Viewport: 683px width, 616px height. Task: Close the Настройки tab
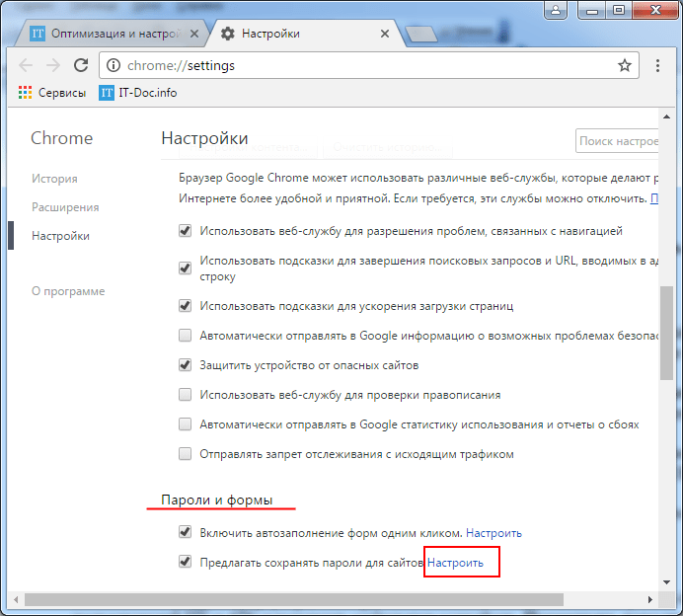point(385,34)
